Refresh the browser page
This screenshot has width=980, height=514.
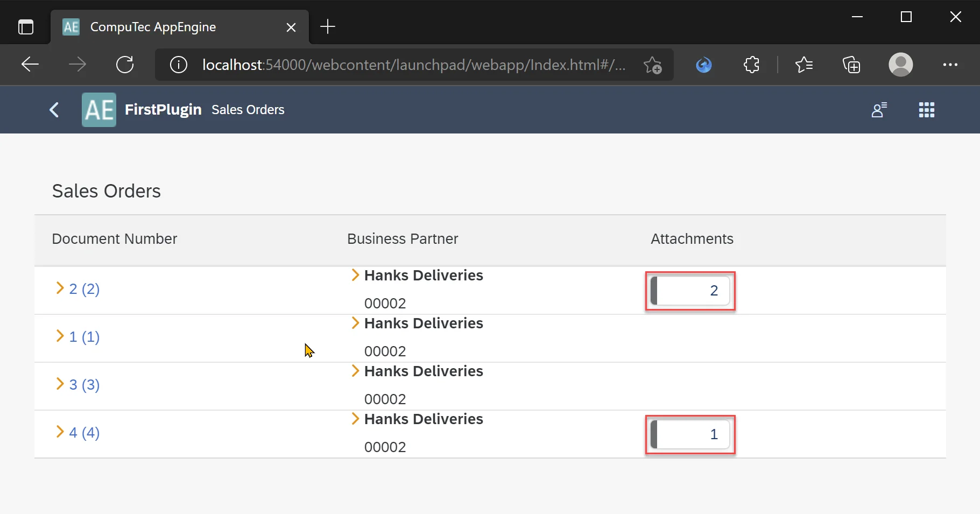[125, 65]
